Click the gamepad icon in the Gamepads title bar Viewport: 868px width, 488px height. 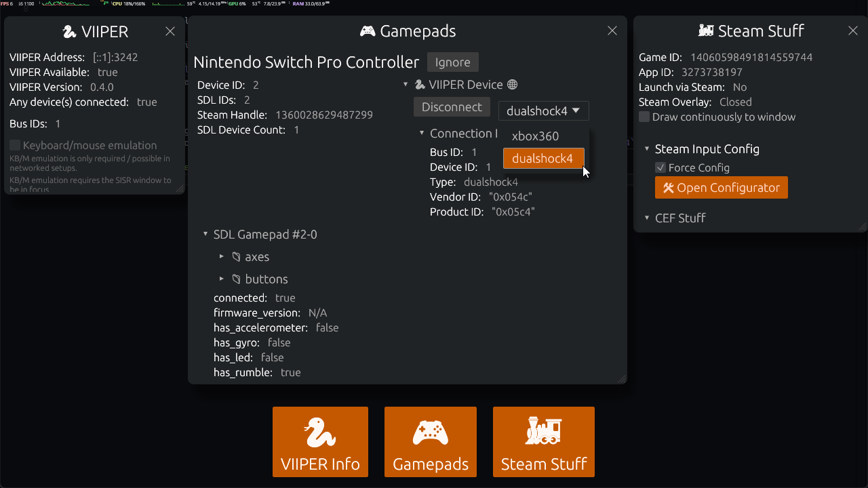click(368, 30)
